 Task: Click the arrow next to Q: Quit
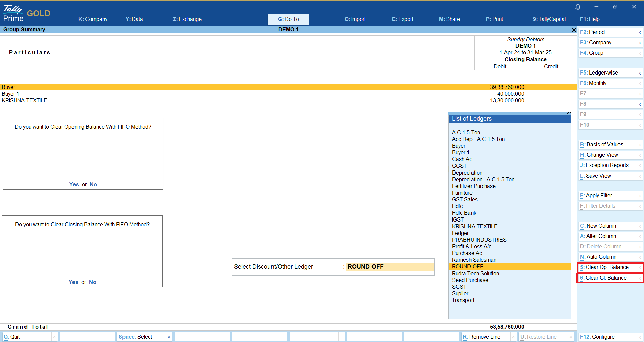[x=54, y=337]
